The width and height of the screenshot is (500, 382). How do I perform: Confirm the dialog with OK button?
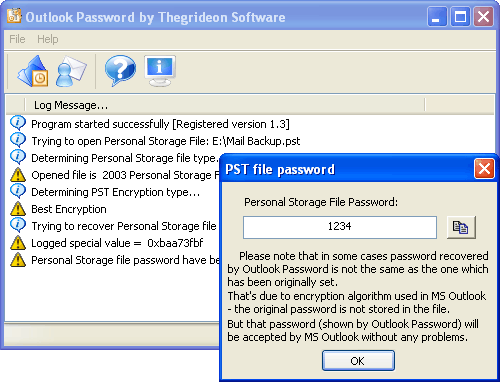[x=358, y=361]
